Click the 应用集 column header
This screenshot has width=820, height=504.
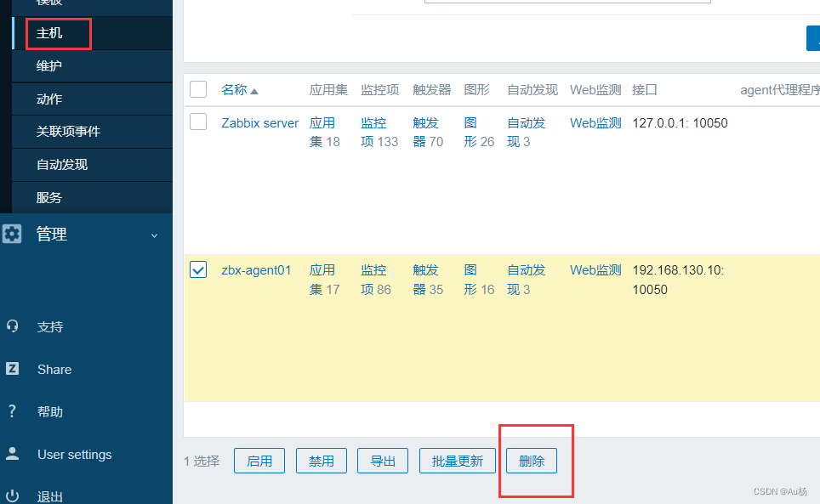pyautogui.click(x=328, y=90)
